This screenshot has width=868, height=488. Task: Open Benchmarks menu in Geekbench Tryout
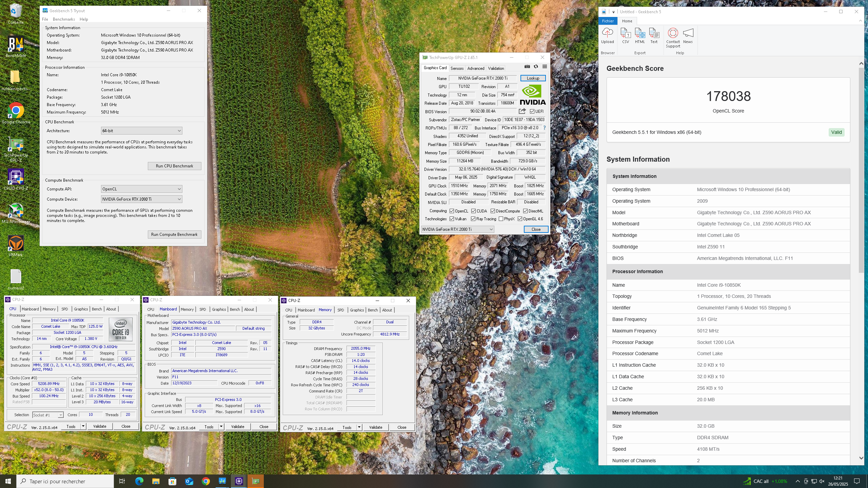[x=64, y=19]
